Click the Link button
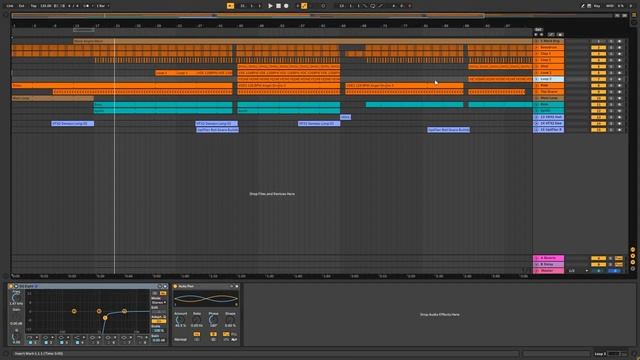Image resolution: width=640 pixels, height=360 pixels. click(10, 6)
